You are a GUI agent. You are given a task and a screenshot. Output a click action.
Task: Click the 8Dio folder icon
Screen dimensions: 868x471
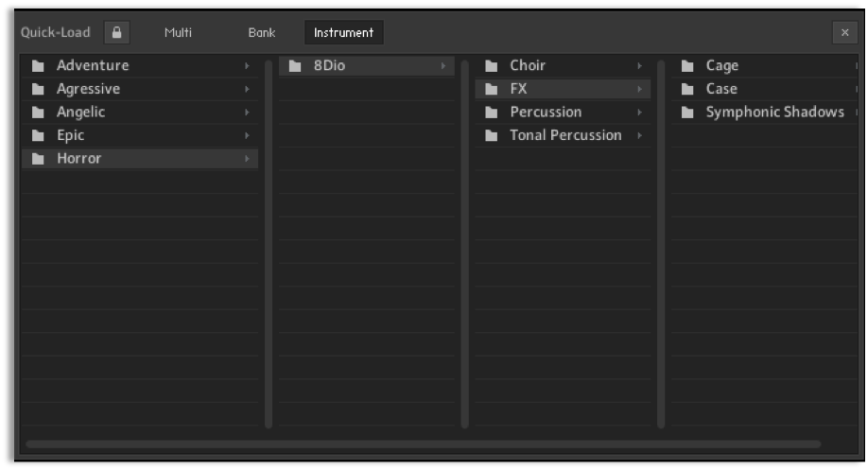click(295, 66)
